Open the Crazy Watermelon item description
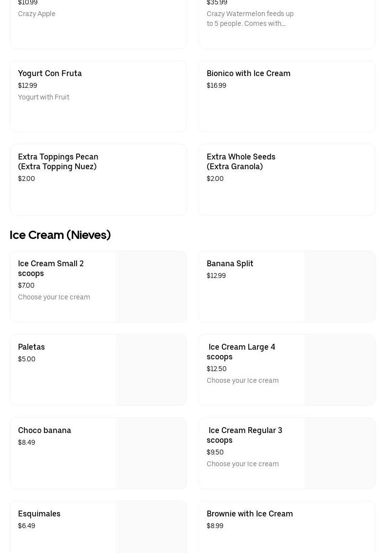The width and height of the screenshot is (392, 553). 250,19
